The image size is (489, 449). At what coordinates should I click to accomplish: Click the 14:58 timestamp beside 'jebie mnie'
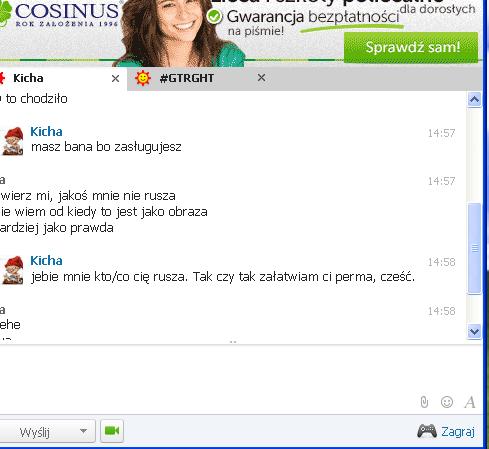pyautogui.click(x=441, y=262)
